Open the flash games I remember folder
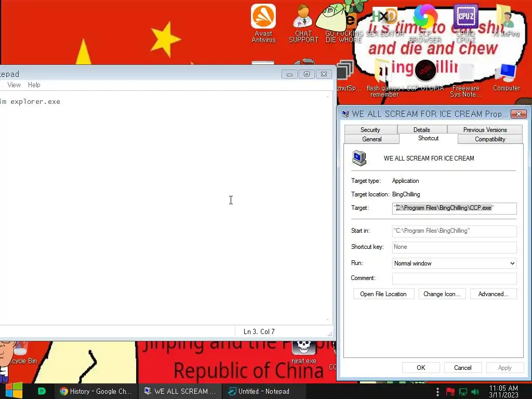The width and height of the screenshot is (532, 399). tap(384, 78)
